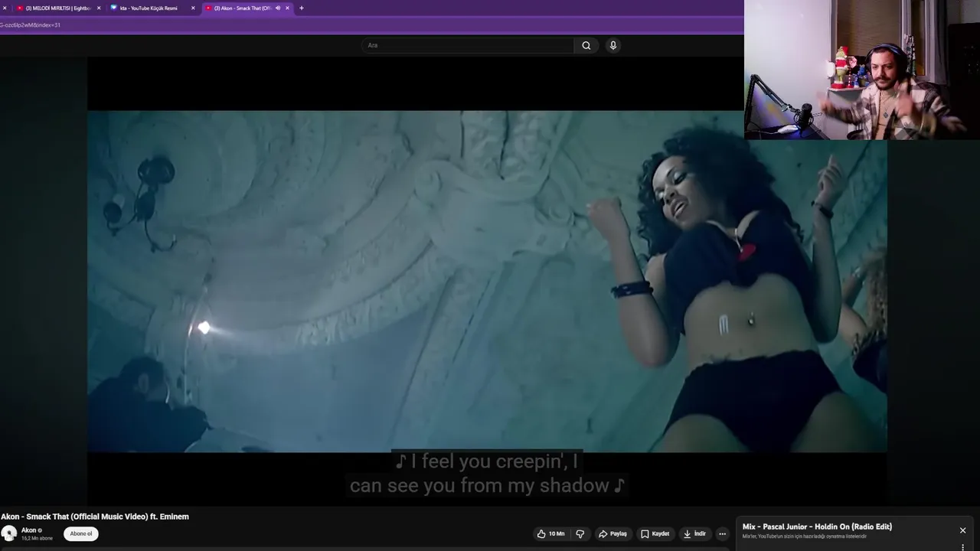Click the browser address bar URL
Screen dimensions: 980x551
31,25
